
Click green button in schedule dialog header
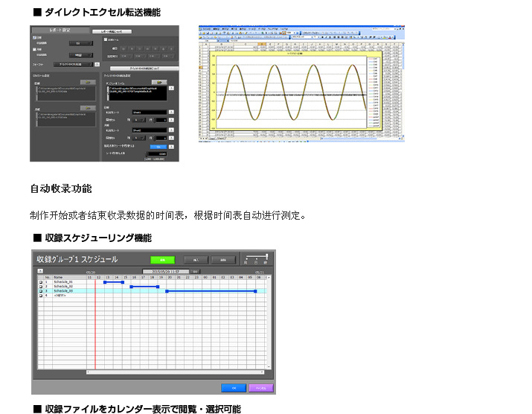[x=162, y=260]
